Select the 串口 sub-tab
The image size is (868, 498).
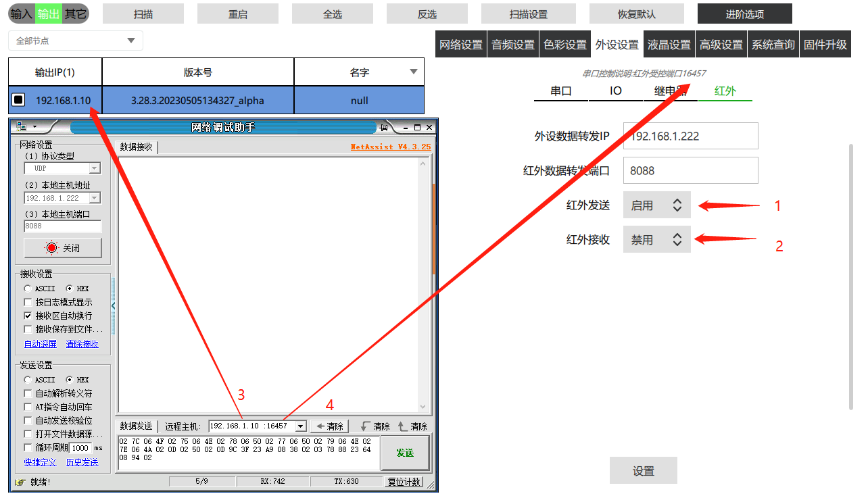561,91
